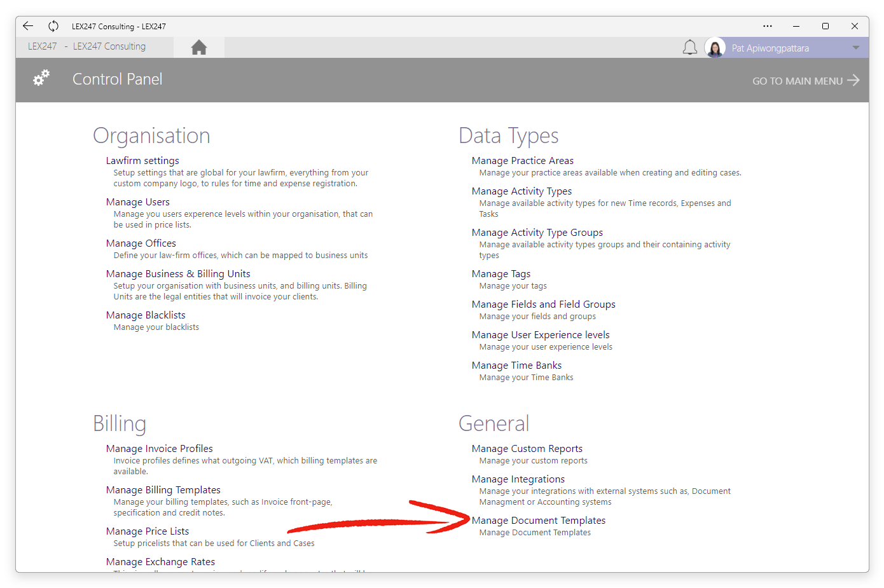
Task: Open Manage Activity Types
Action: point(521,191)
